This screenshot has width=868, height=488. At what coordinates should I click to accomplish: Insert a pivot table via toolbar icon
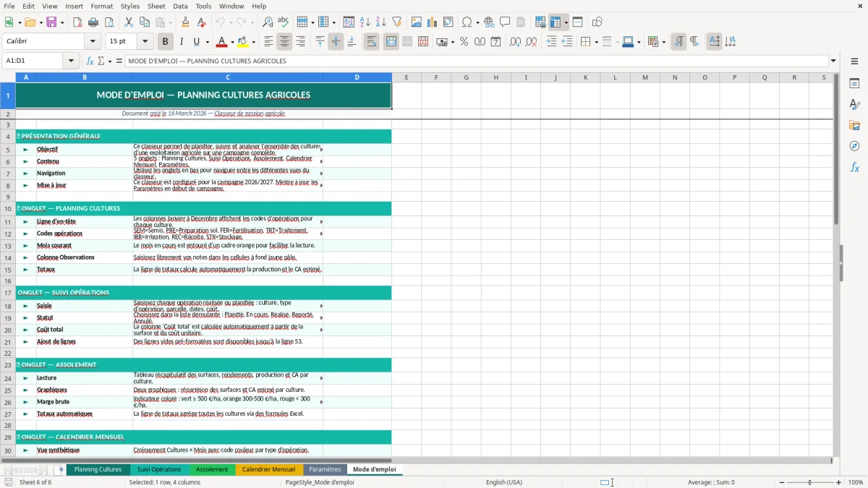pyautogui.click(x=448, y=22)
